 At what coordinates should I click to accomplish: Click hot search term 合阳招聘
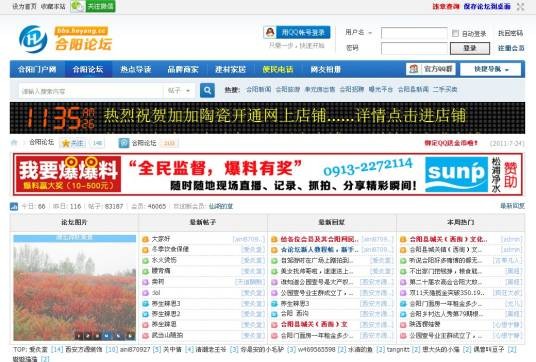(x=351, y=90)
